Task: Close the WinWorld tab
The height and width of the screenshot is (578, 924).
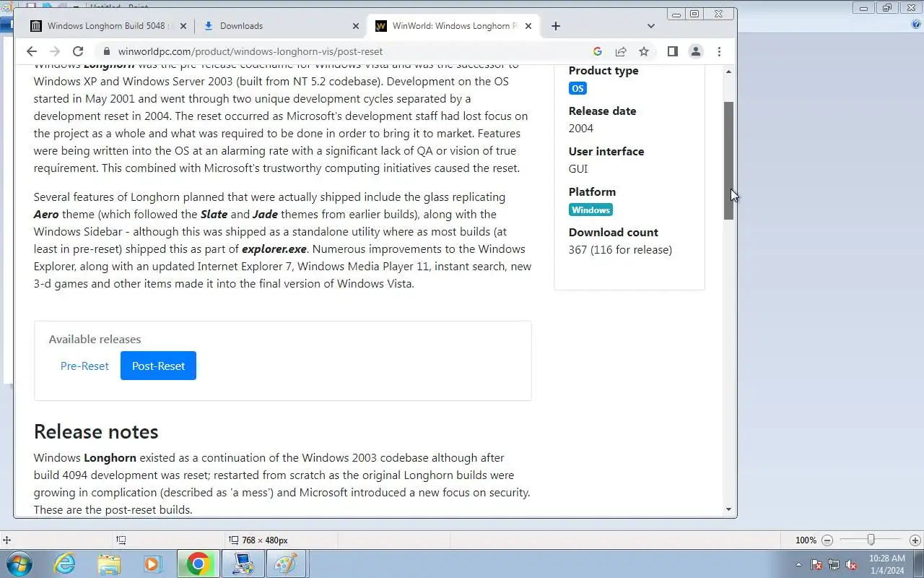Action: click(528, 26)
